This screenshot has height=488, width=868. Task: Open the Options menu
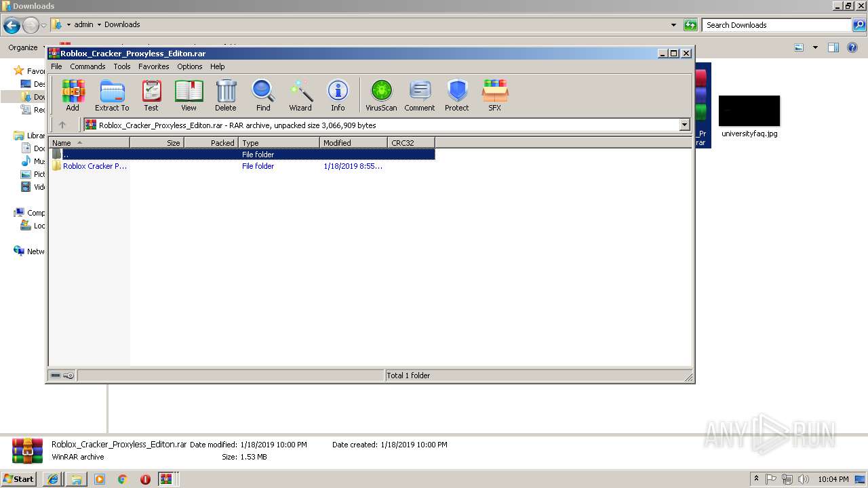point(190,66)
